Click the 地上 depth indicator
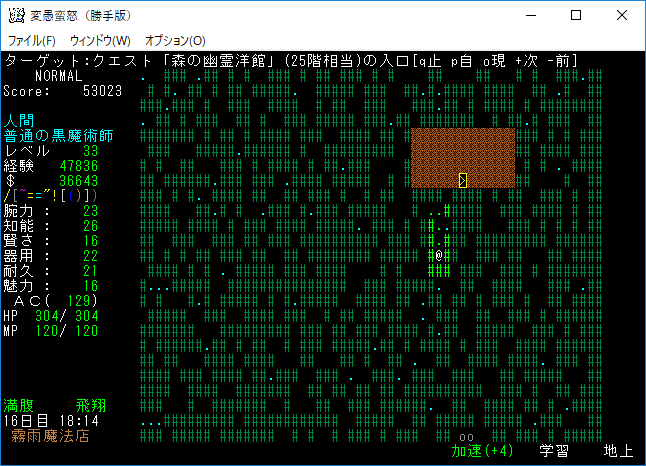The image size is (646, 466). point(618,451)
